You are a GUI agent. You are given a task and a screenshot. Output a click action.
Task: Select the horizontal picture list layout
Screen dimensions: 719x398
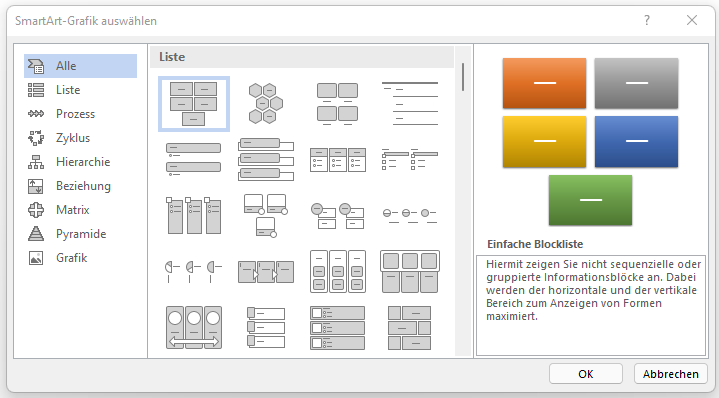tap(410, 271)
